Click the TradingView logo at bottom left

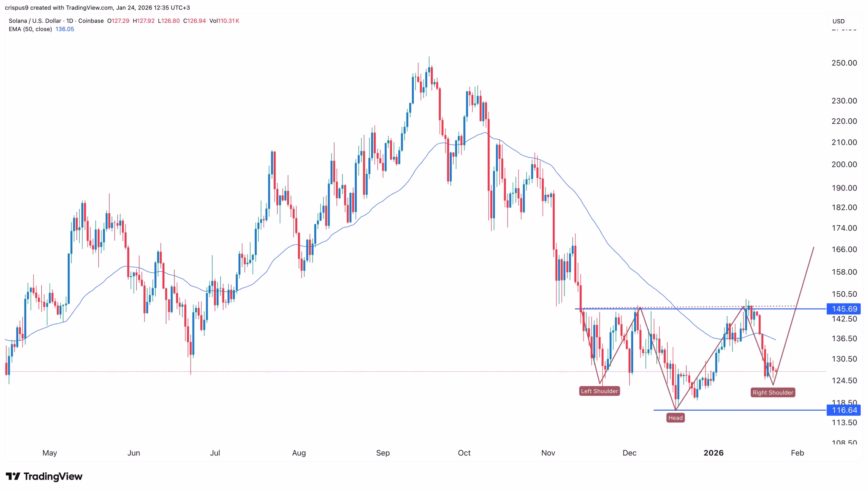(44, 476)
